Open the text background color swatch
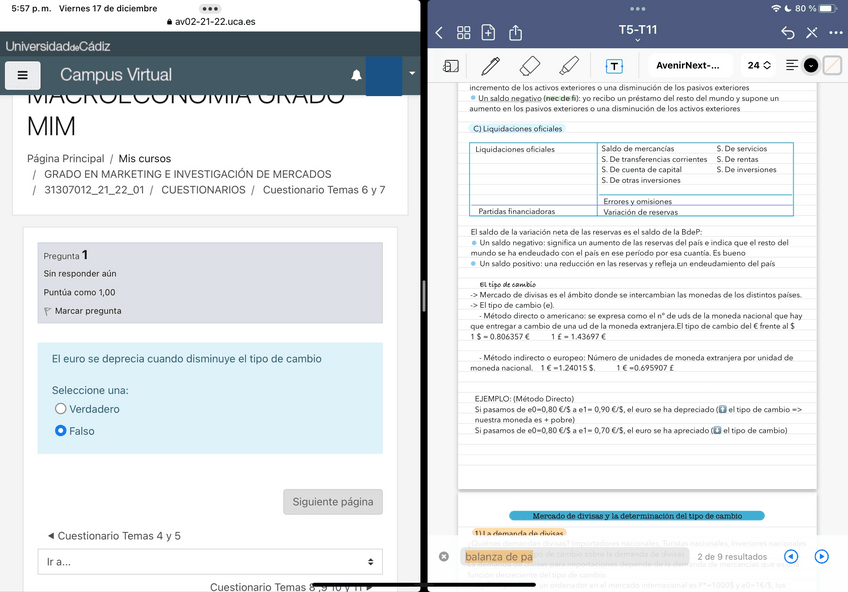The height and width of the screenshot is (592, 848). [x=832, y=65]
